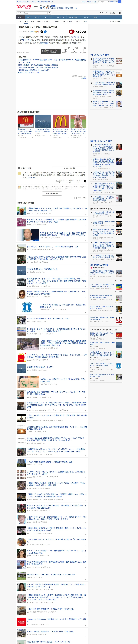Open the Nintendo FUKUOKA 2025年末 article
Viewport: 138px width, 644px height.
(56, 620)
